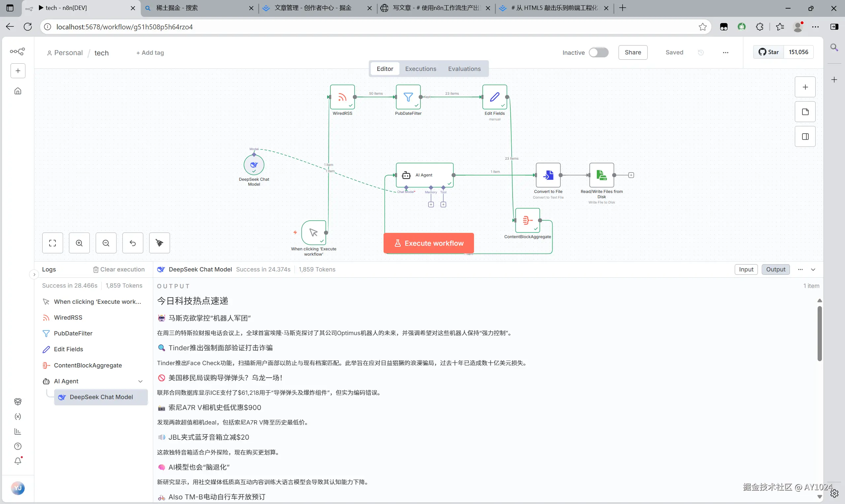Open Variables from the left sidebar

18,417
